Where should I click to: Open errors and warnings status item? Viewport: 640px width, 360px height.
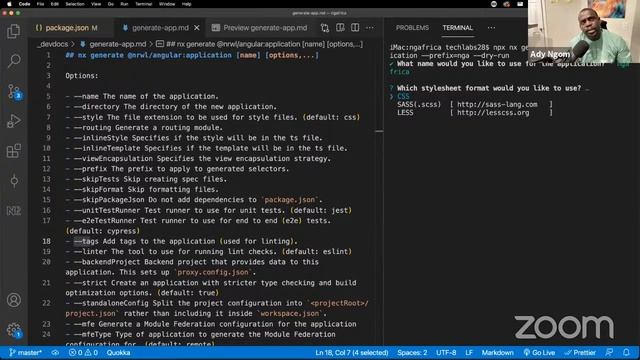[x=83, y=353]
